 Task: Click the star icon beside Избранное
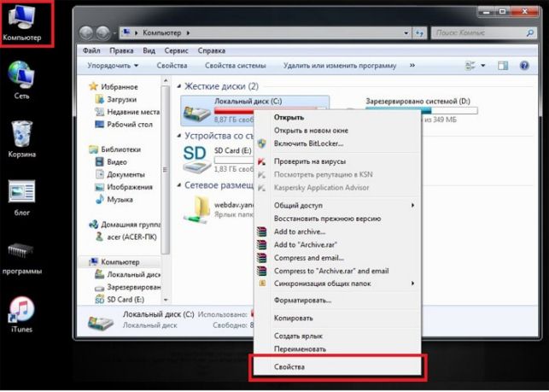pos(93,86)
